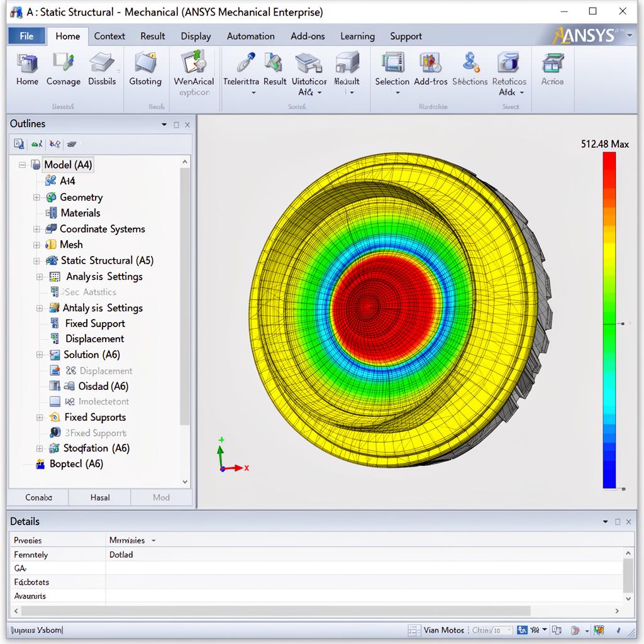The height and width of the screenshot is (644, 644).
Task: Close the Details panel
Action: tap(628, 521)
